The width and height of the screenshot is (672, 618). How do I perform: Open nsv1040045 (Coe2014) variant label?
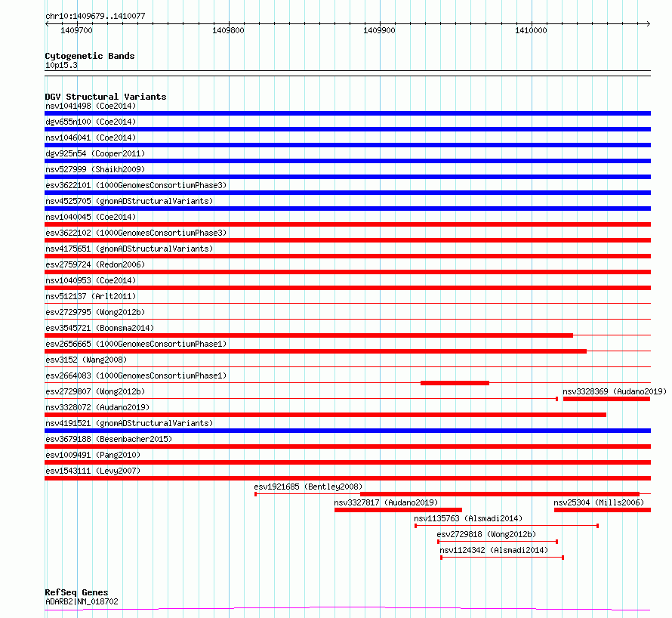[91, 217]
